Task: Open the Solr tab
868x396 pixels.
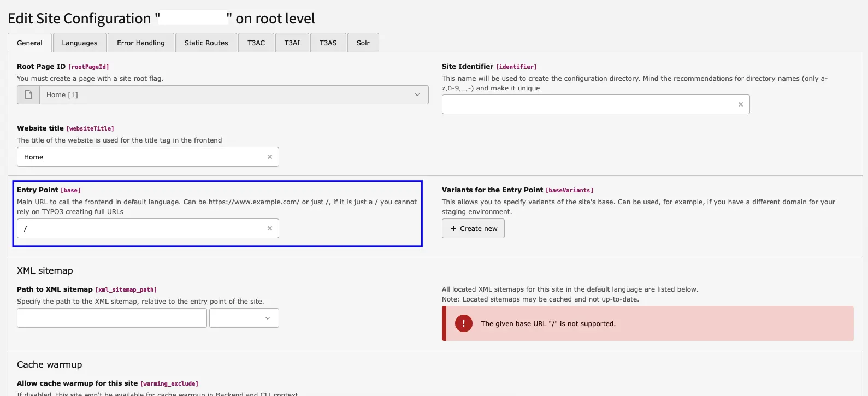Action: (x=363, y=43)
